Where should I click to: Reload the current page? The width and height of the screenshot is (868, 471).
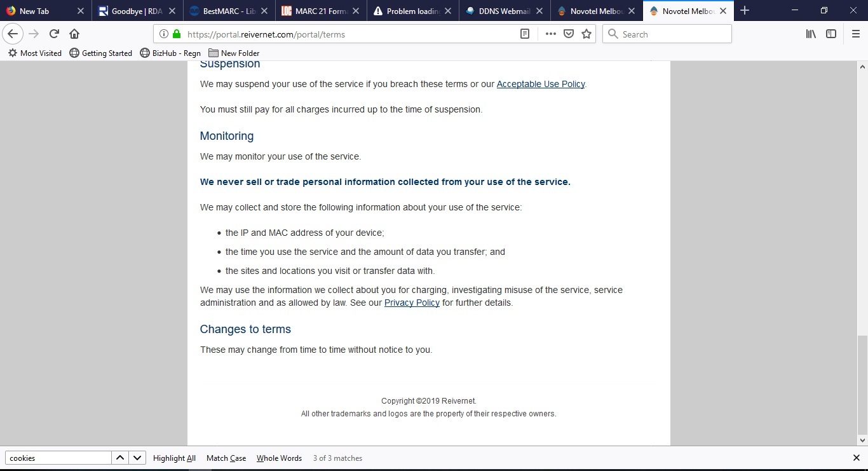[54, 34]
